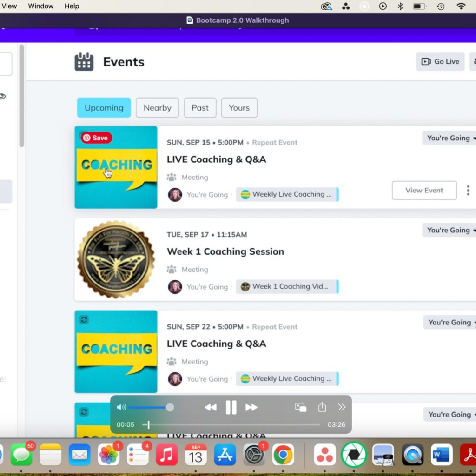476x476 pixels.
Task: Click the share icon in the video player
Action: (x=322, y=407)
